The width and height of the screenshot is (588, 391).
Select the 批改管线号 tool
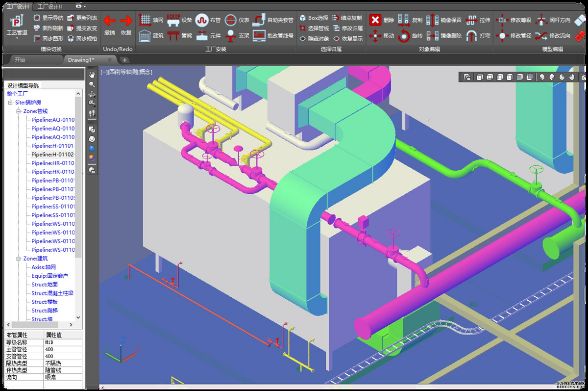point(273,35)
